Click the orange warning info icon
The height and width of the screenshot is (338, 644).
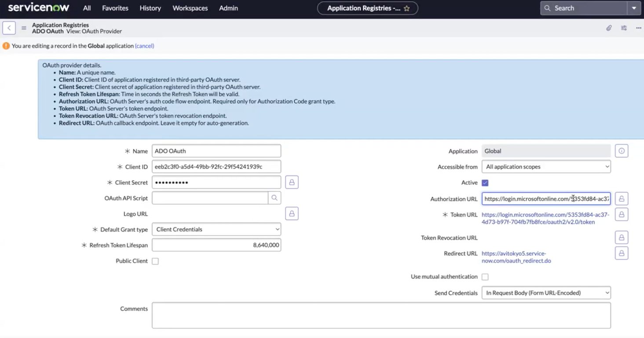tap(6, 46)
